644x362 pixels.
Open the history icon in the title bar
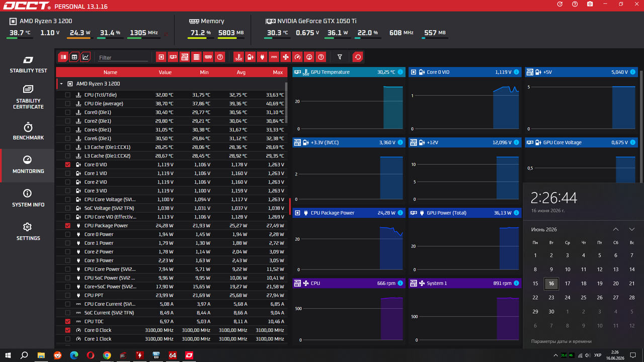[560, 4]
